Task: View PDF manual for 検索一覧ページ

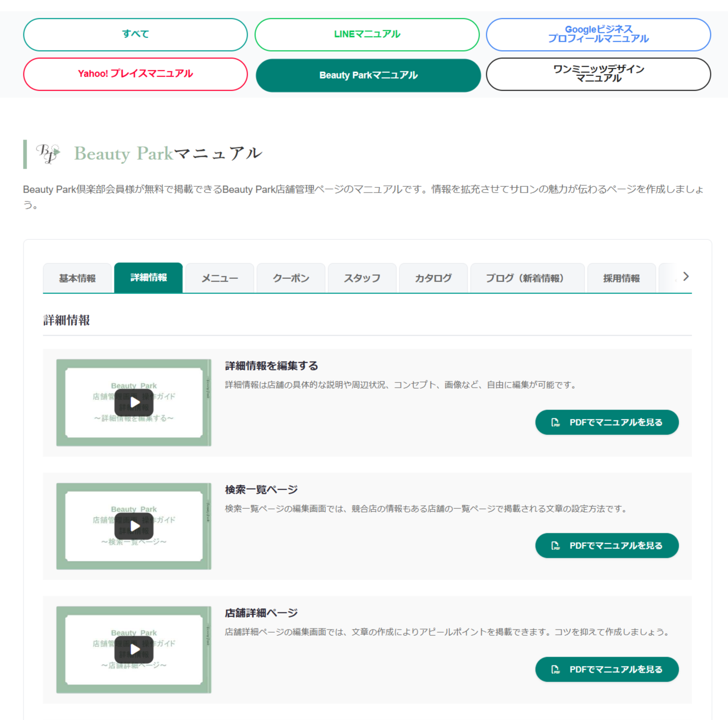Action: tap(607, 546)
